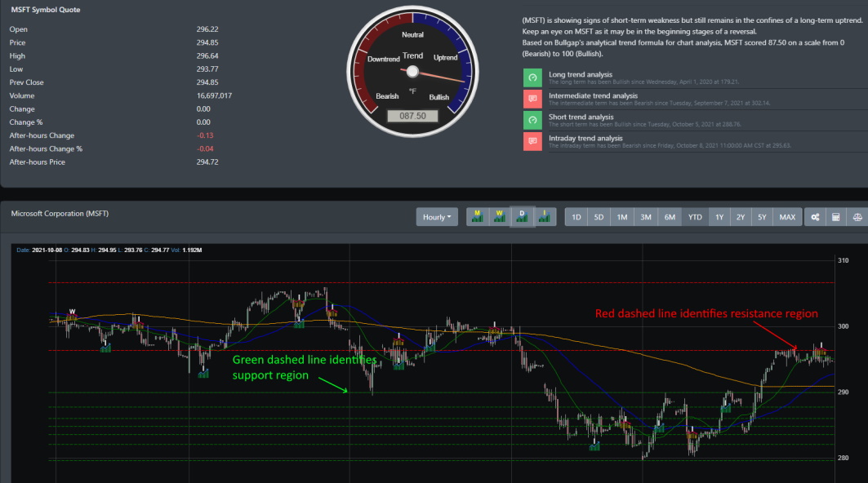Click the red Intraday trend analysis icon
The width and height of the screenshot is (868, 483).
(x=532, y=141)
